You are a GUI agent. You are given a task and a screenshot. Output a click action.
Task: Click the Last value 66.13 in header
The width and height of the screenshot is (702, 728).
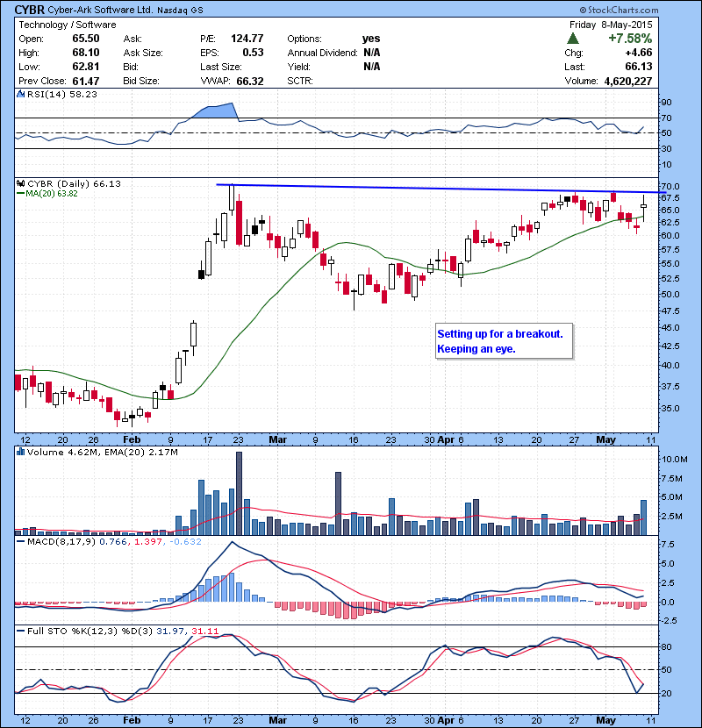[x=639, y=67]
